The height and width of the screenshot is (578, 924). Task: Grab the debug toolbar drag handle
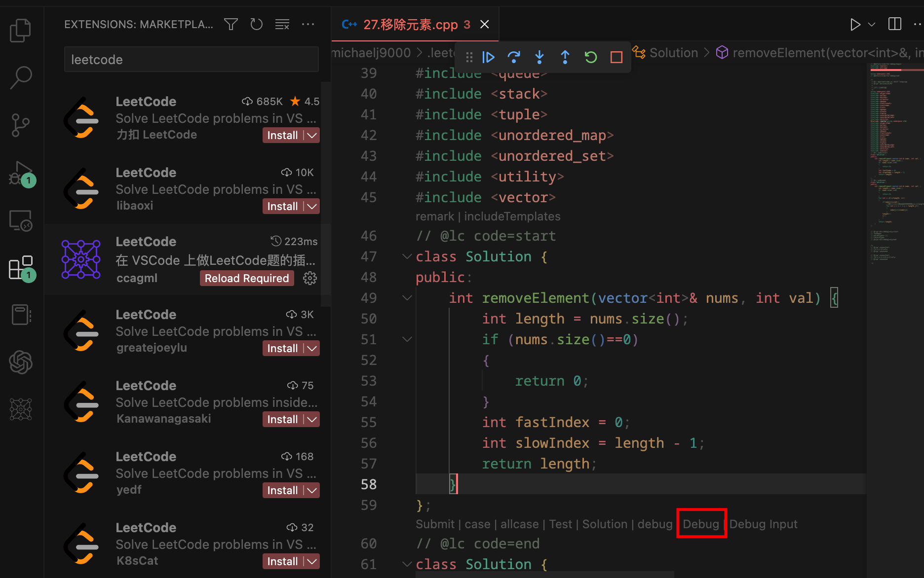[469, 57]
